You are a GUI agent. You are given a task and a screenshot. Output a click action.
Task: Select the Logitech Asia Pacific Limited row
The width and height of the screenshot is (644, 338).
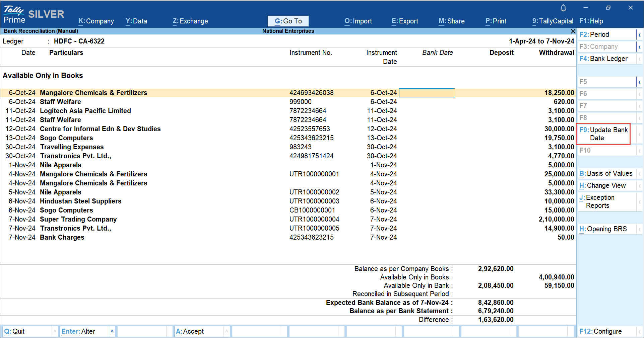point(288,111)
